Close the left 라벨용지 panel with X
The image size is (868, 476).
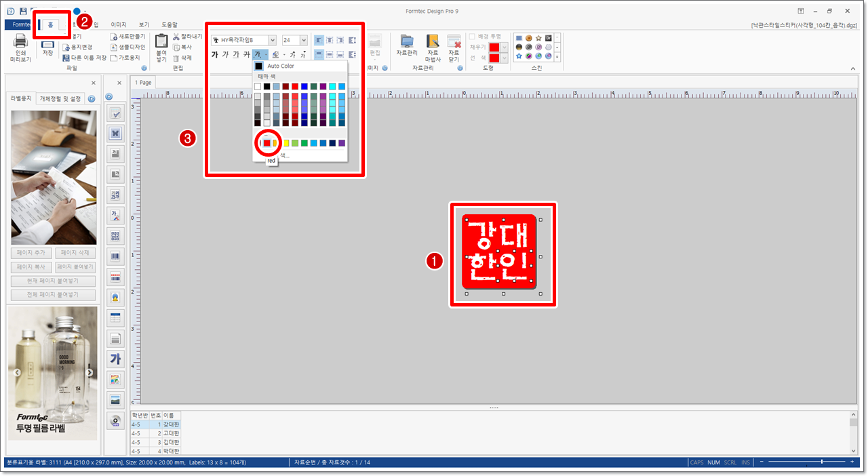coord(94,83)
